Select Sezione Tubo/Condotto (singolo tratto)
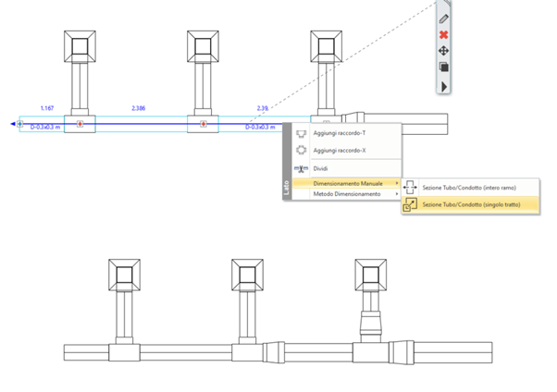557x392 pixels. point(472,205)
